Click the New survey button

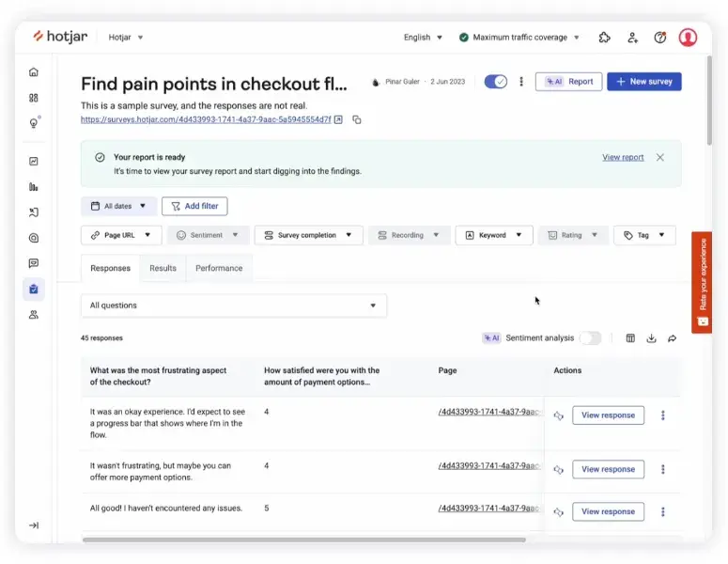[x=643, y=82]
